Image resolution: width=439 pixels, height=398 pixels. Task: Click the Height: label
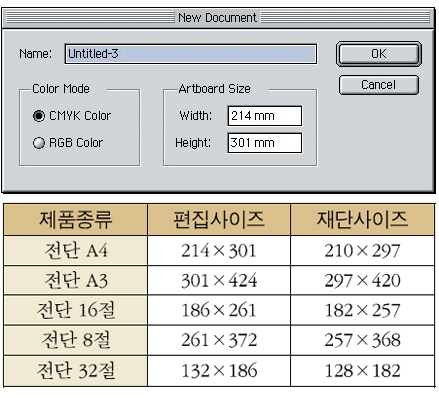pos(193,143)
